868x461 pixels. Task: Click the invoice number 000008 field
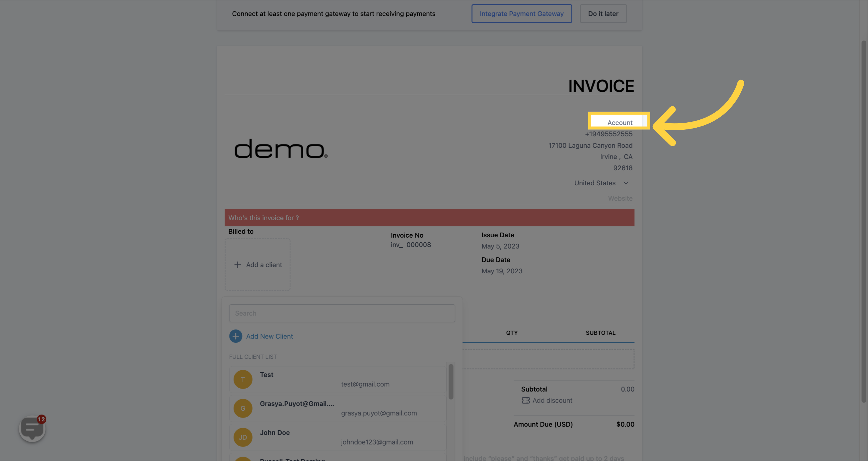(x=418, y=245)
